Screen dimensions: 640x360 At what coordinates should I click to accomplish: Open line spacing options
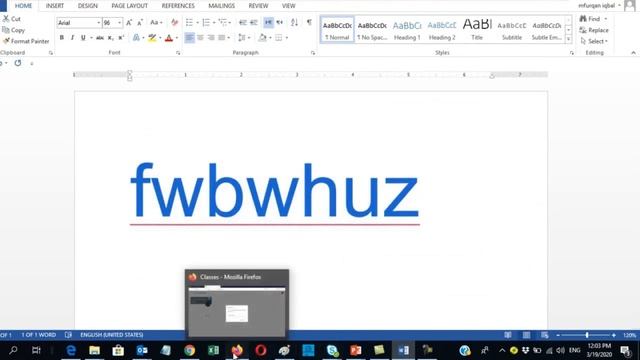pyautogui.click(x=242, y=38)
